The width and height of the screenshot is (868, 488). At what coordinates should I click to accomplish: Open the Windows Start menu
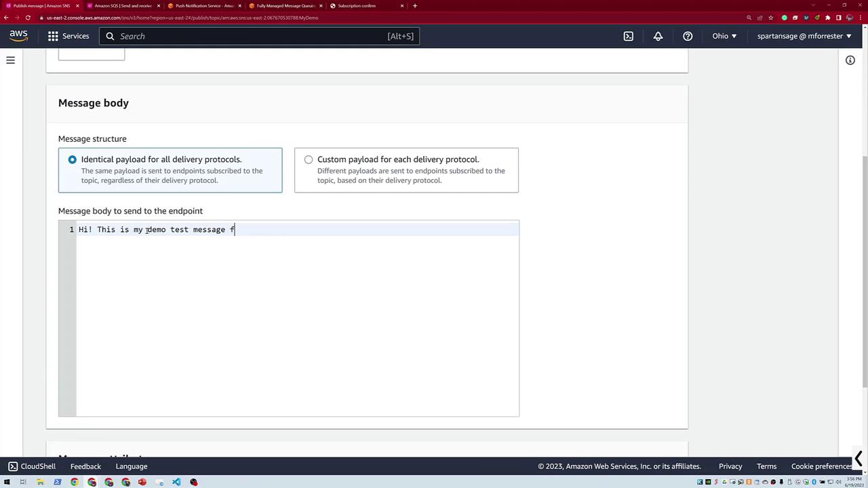click(6, 482)
